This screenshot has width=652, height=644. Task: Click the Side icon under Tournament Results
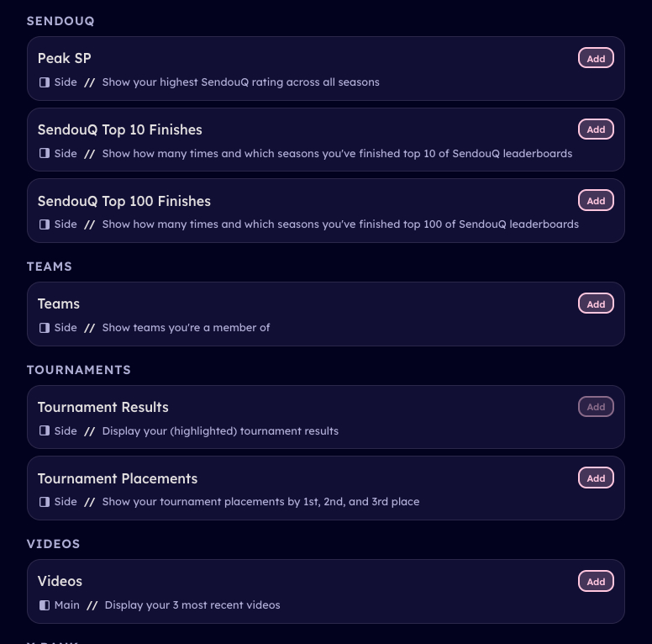(x=45, y=431)
